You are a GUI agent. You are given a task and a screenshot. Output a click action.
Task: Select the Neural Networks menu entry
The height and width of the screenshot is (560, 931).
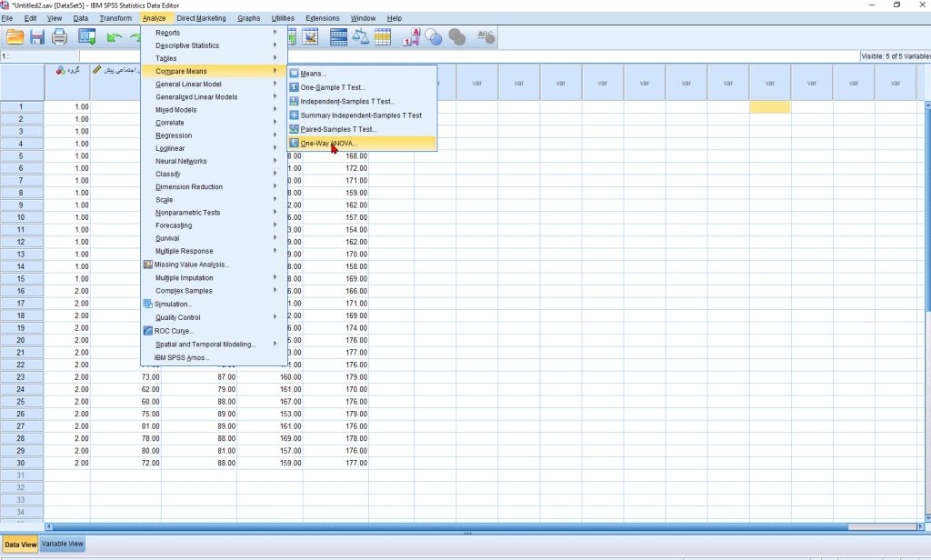tap(214, 162)
